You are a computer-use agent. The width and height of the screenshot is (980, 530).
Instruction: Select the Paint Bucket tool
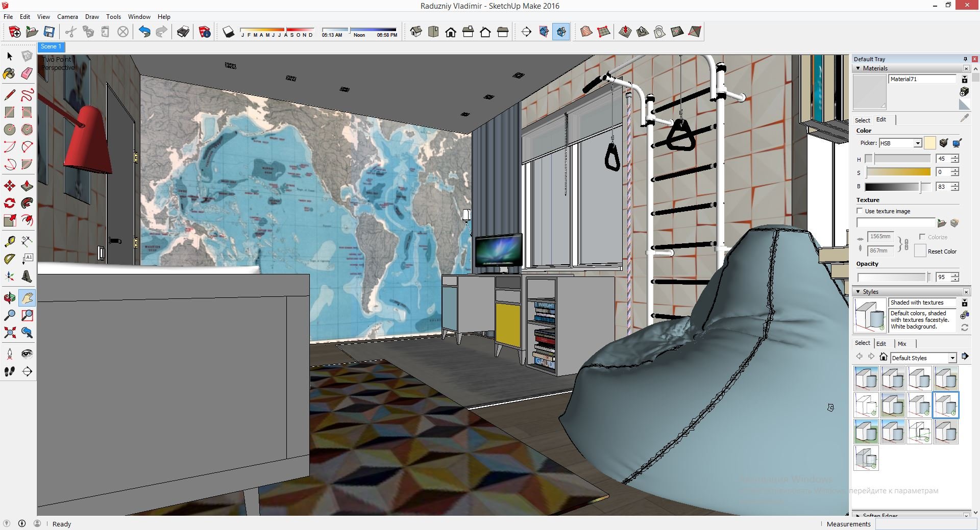[9, 74]
